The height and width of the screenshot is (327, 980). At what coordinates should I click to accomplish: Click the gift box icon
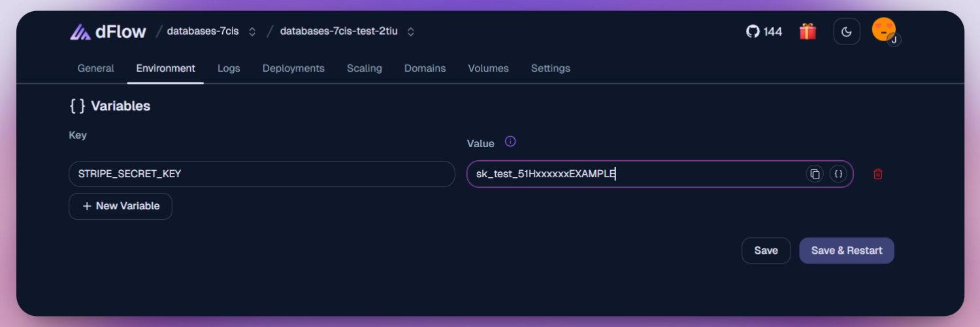click(808, 31)
